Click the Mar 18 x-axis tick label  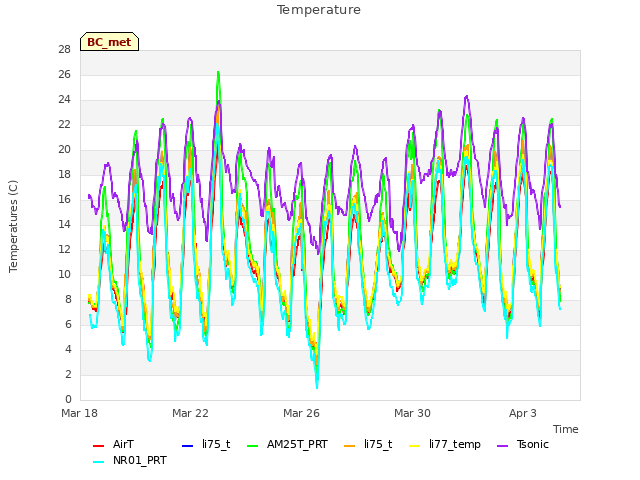(x=80, y=413)
